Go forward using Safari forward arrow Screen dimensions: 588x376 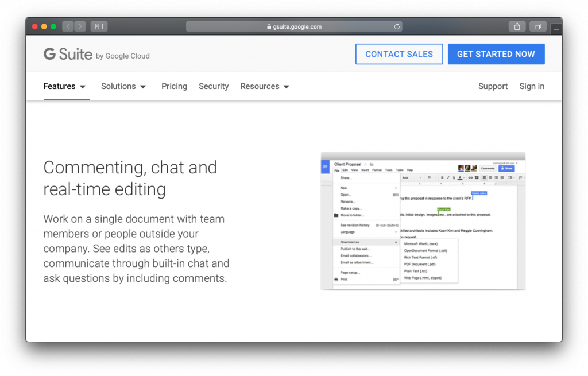80,26
